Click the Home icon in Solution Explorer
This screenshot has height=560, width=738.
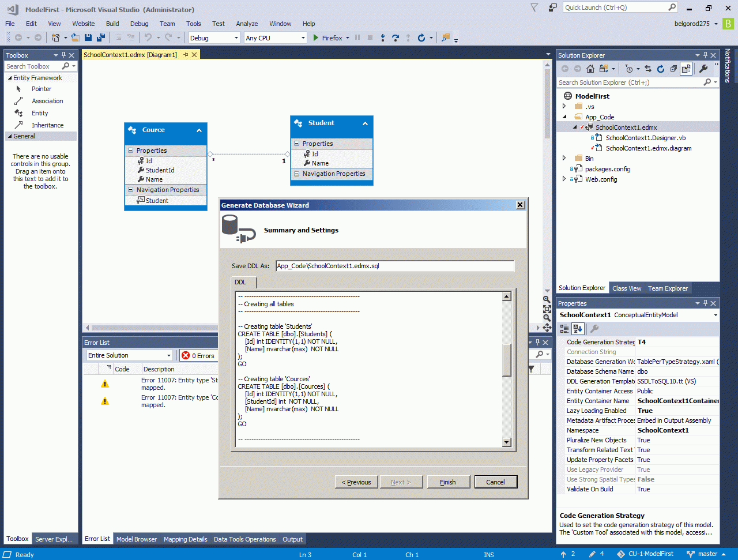point(590,69)
